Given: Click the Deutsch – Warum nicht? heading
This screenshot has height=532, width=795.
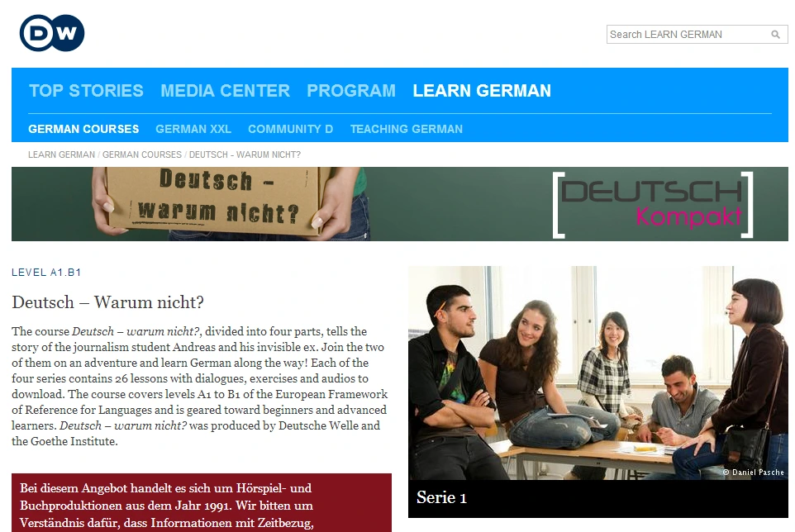Looking at the screenshot, I should tap(107, 302).
